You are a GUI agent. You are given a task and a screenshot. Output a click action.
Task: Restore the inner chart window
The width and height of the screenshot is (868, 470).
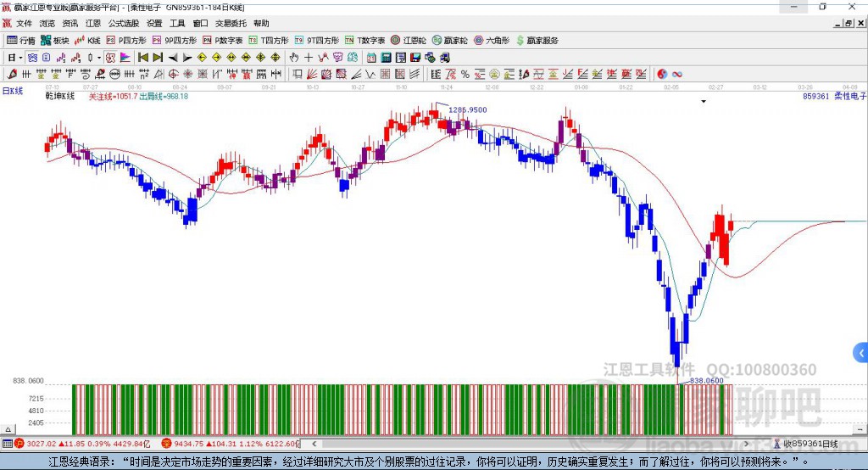click(x=849, y=23)
